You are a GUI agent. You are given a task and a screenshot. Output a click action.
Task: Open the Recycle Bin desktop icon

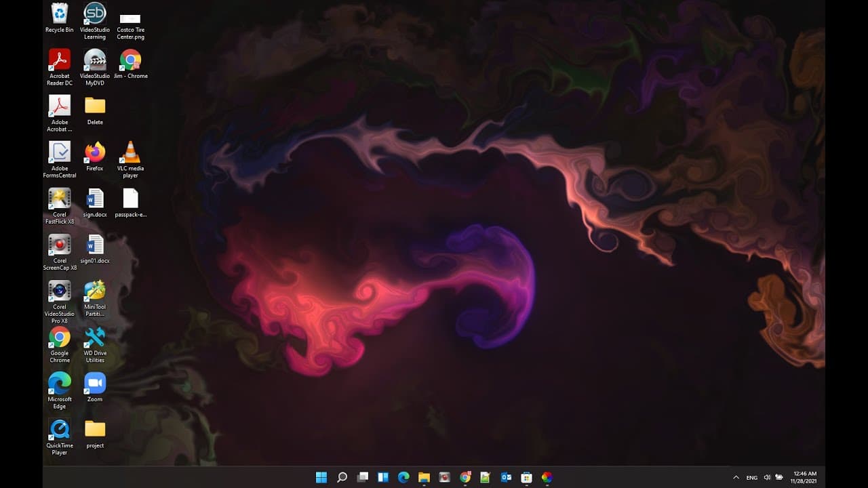(60, 18)
